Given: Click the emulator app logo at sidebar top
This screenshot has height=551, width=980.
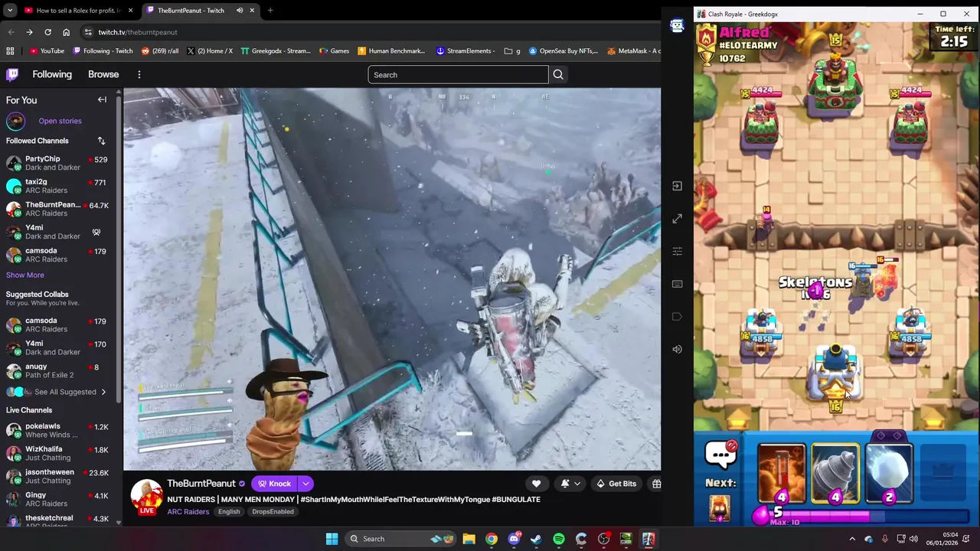Looking at the screenshot, I should (677, 25).
